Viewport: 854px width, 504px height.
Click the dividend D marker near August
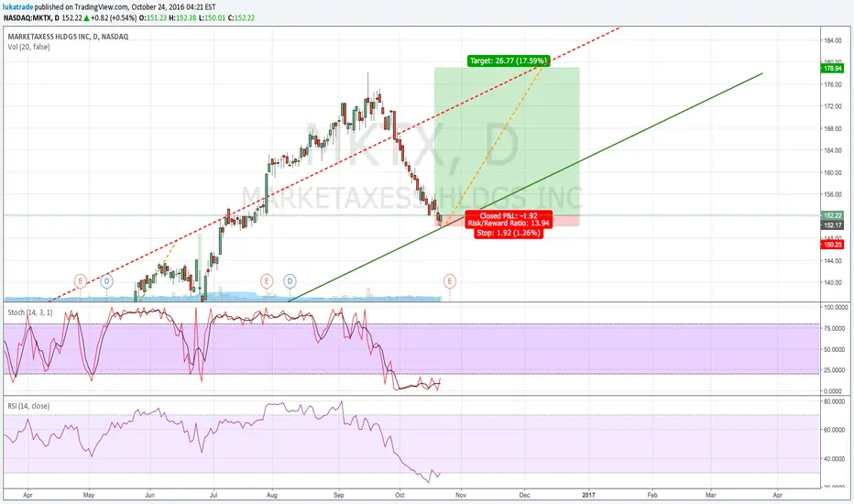pos(290,281)
